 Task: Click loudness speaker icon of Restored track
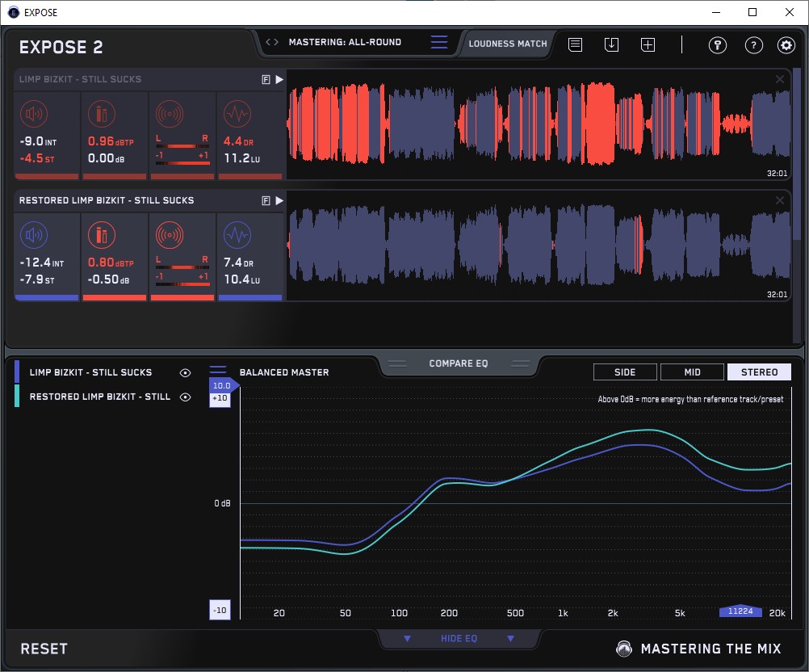coord(33,236)
